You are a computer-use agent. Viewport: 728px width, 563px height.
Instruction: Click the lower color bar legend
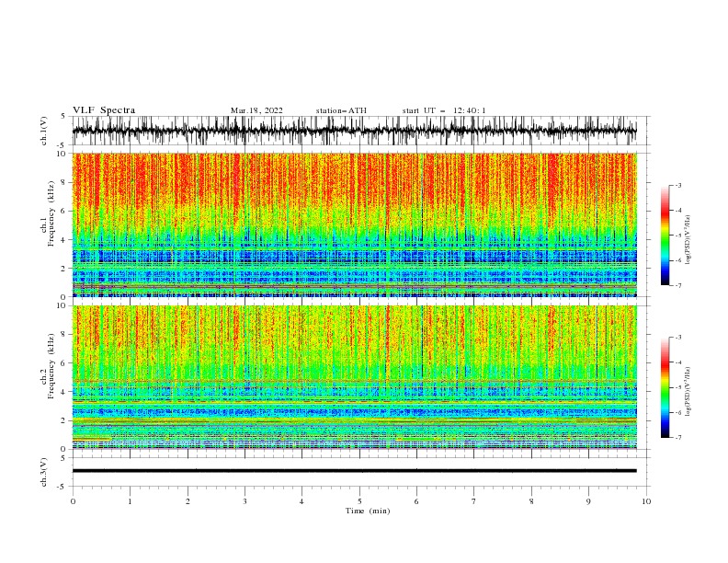[x=665, y=387]
